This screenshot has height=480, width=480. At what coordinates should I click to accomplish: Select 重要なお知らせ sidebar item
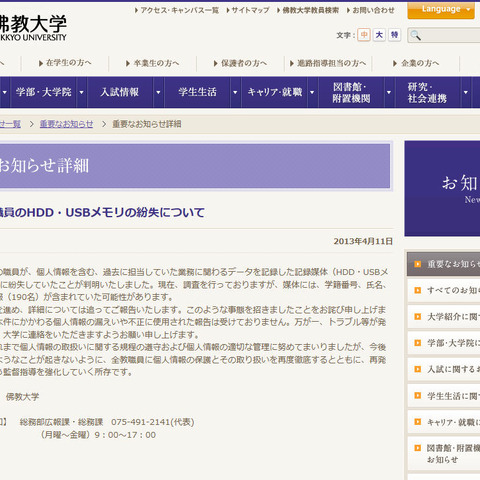click(x=444, y=264)
